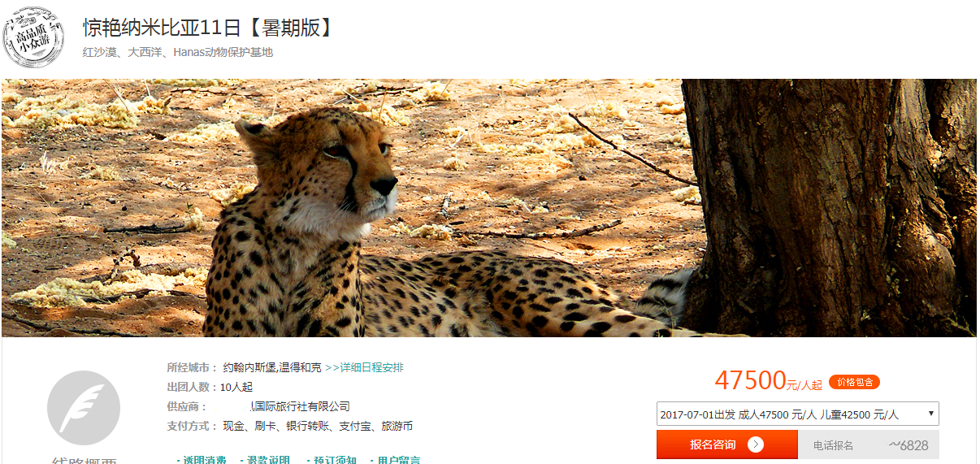The image size is (980, 464).
Task: Click the 价格包含 orange badge
Action: tap(854, 382)
